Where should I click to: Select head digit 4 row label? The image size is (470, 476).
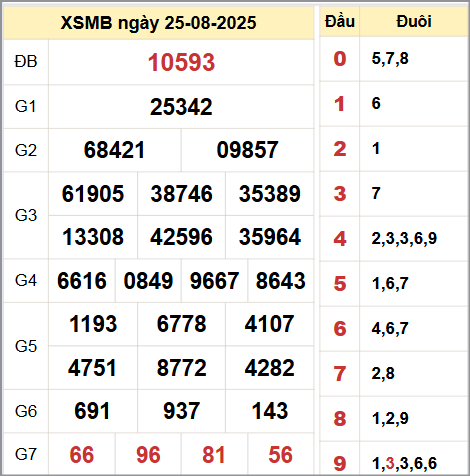(340, 239)
